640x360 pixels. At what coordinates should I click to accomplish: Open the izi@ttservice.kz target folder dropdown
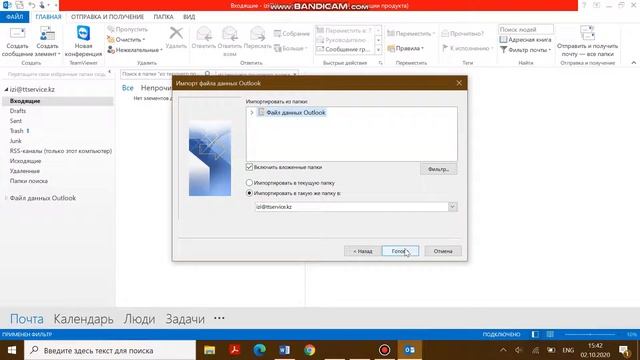click(452, 207)
